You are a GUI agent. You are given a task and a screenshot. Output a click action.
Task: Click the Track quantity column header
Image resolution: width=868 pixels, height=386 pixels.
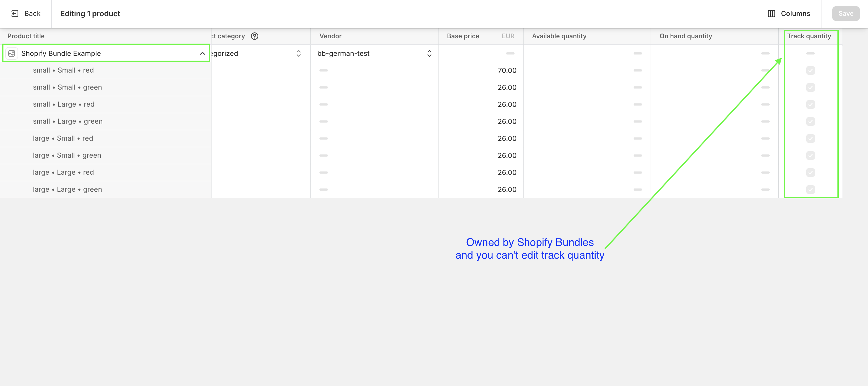point(809,36)
